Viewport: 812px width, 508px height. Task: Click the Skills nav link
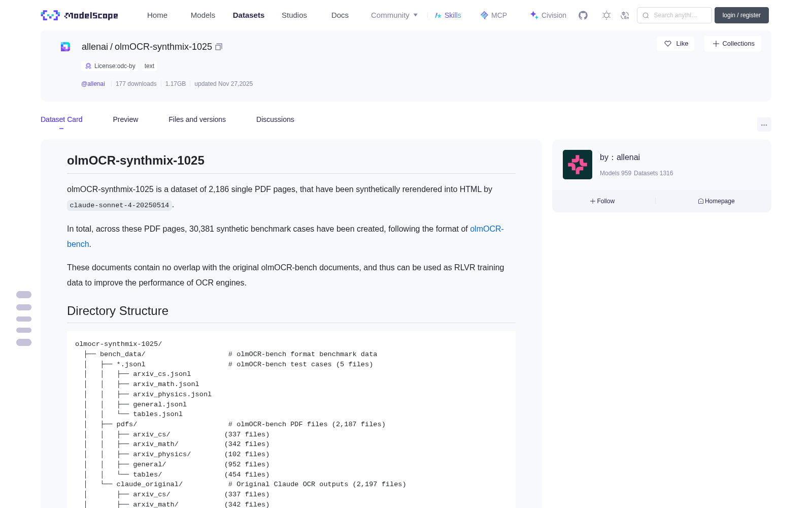448,15
